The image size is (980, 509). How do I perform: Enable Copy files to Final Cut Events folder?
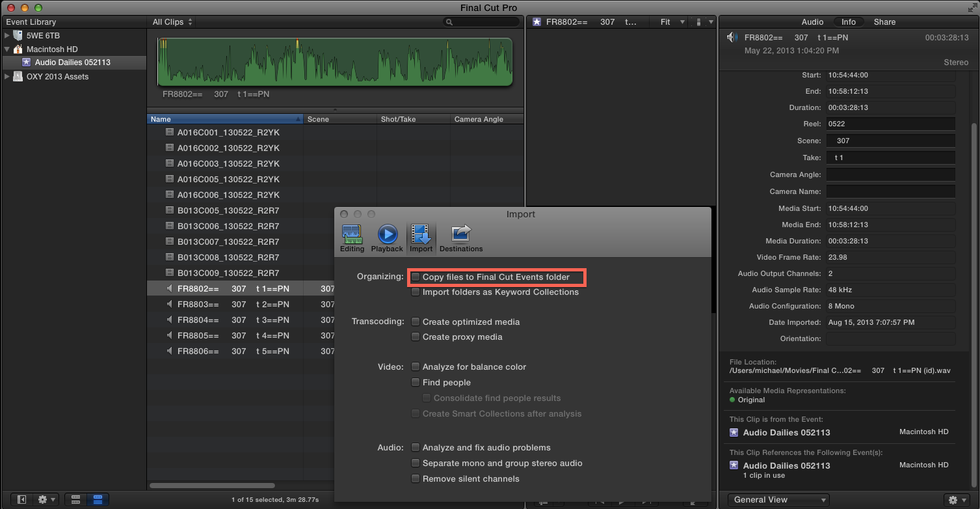click(x=416, y=277)
